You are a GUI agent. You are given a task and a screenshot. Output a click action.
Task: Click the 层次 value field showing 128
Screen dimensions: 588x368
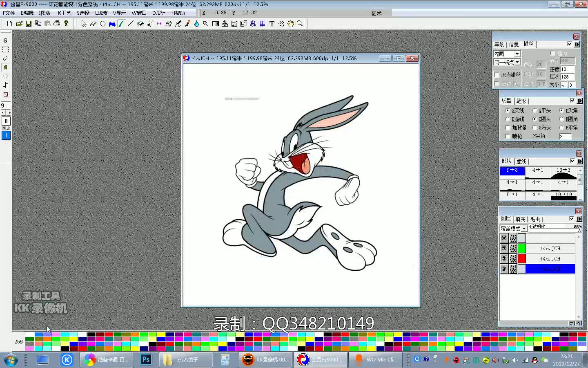point(567,76)
